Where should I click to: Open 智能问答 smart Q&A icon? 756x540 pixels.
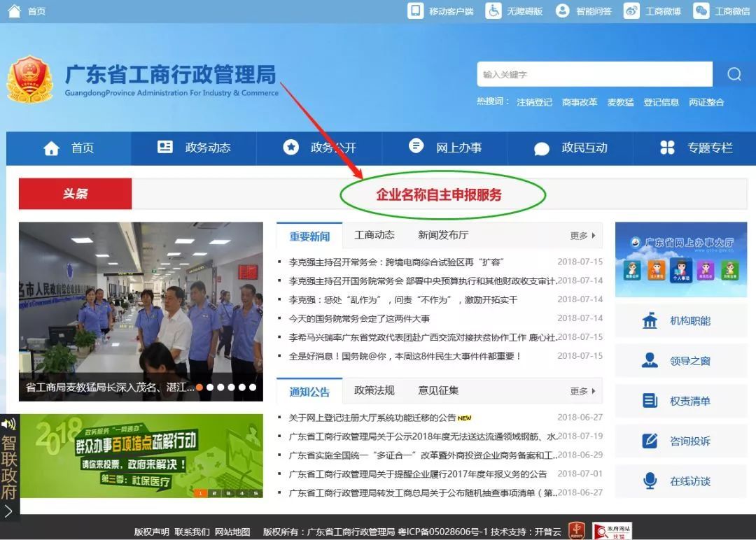click(x=563, y=11)
